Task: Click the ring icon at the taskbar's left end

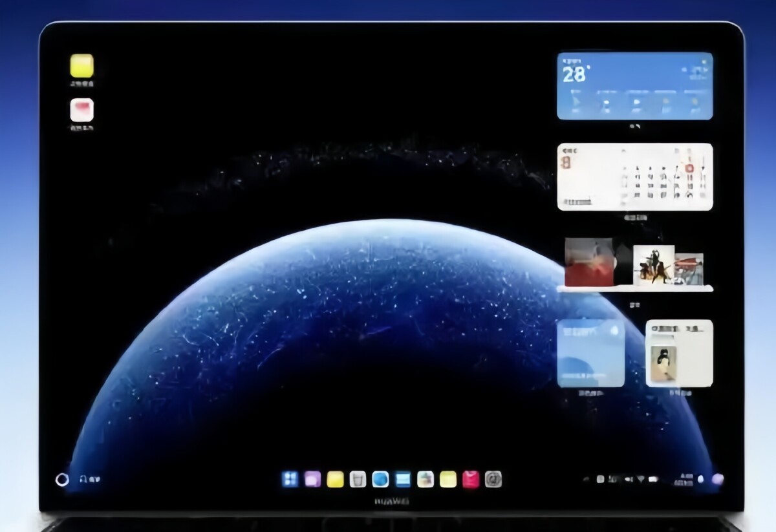Action: pos(62,480)
